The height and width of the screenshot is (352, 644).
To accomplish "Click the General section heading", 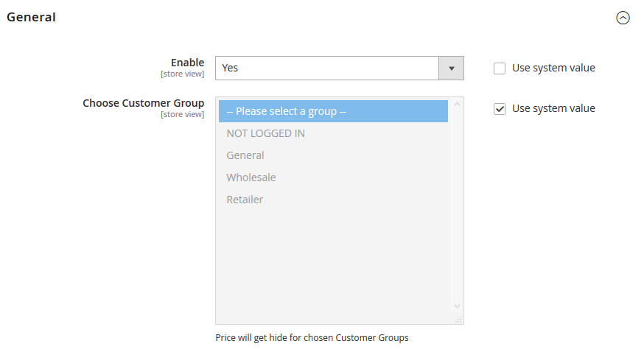I will click(x=31, y=17).
